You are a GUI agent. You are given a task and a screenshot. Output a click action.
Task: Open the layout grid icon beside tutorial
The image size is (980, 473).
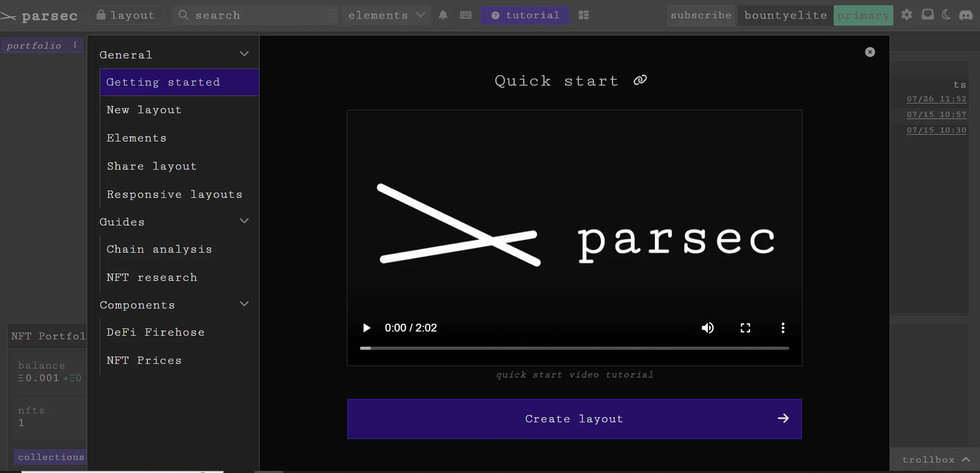pyautogui.click(x=584, y=15)
